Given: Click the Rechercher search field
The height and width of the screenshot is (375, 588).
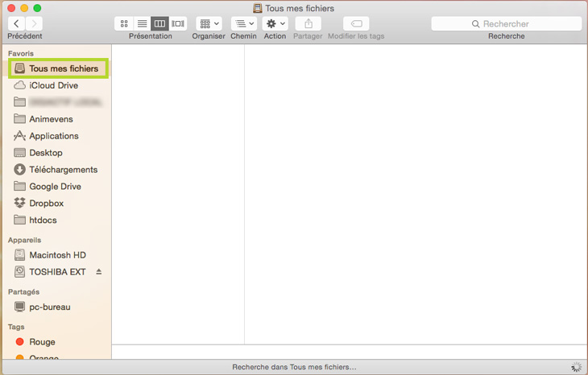Looking at the screenshot, I should click(x=506, y=24).
